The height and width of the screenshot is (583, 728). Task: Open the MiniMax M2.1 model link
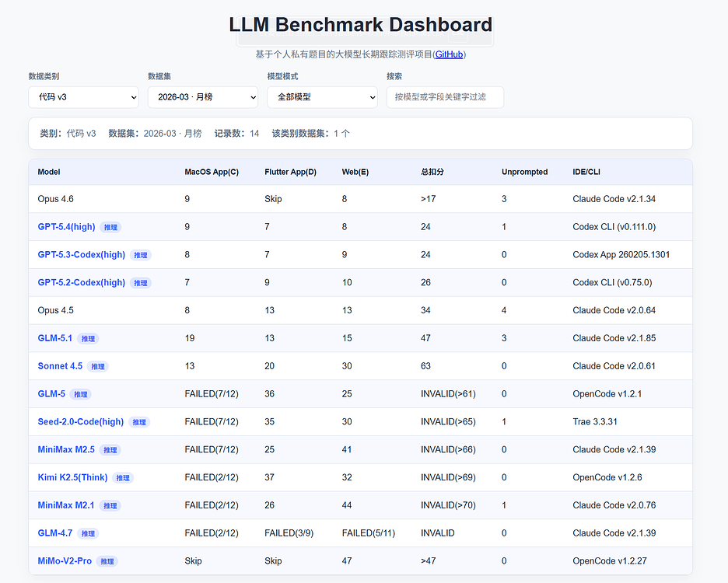(x=66, y=505)
